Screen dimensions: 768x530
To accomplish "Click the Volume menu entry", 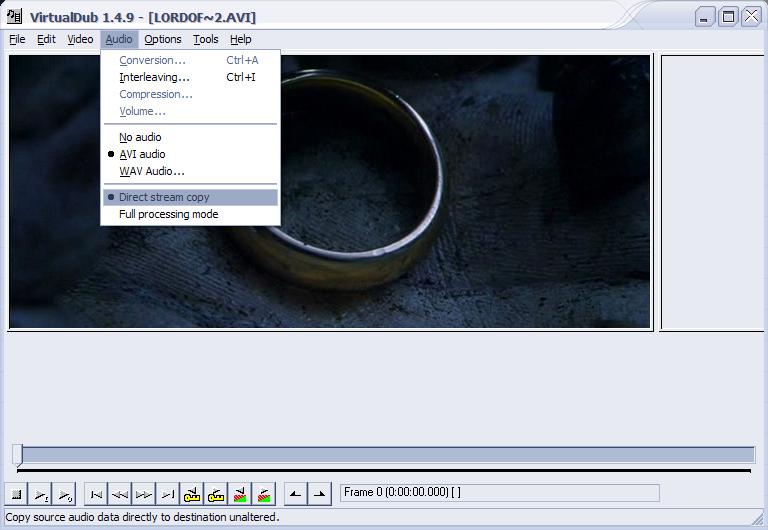I will [x=191, y=111].
